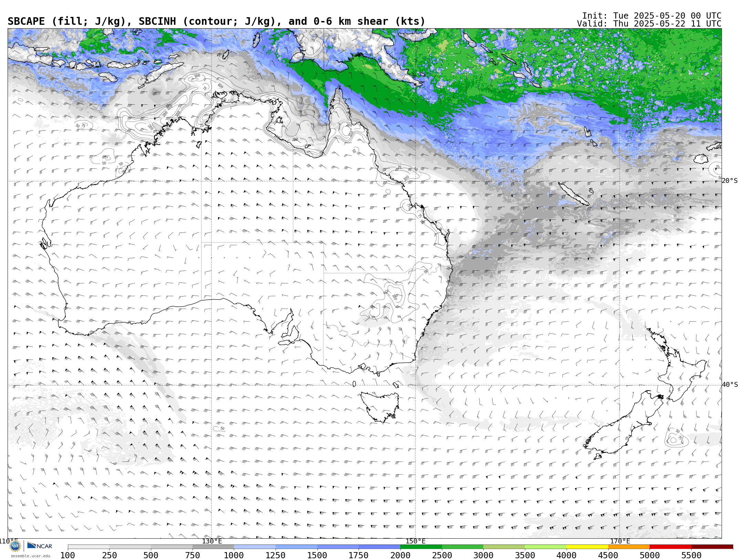The height and width of the screenshot is (560, 744).
Task: Select the dark red colorbar swatch above 5500
Action: tap(712, 547)
